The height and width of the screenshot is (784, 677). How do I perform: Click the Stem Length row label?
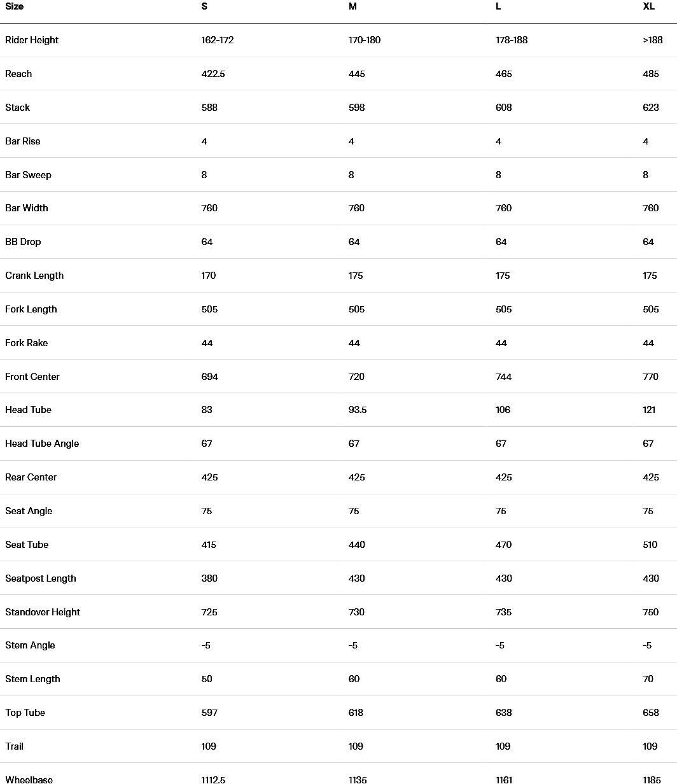32,679
